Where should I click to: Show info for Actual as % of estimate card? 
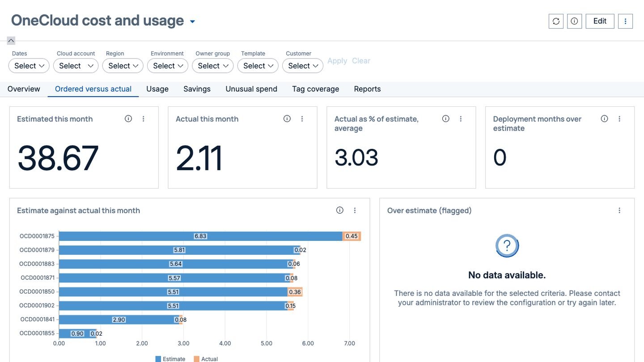446,119
